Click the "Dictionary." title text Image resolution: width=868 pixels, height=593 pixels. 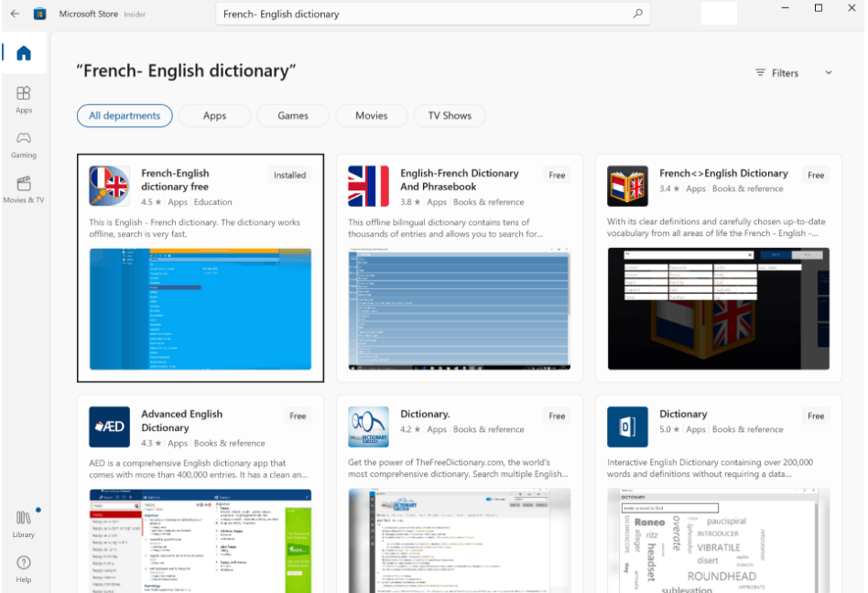click(425, 414)
